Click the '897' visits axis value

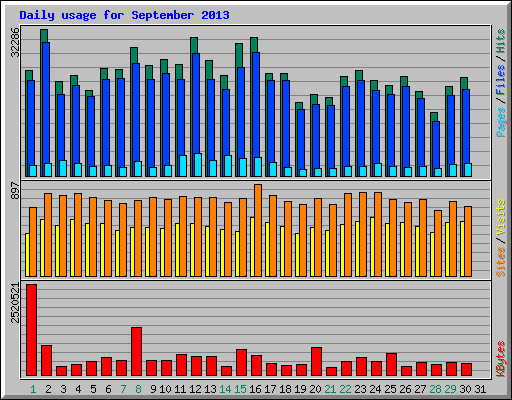pos(15,191)
